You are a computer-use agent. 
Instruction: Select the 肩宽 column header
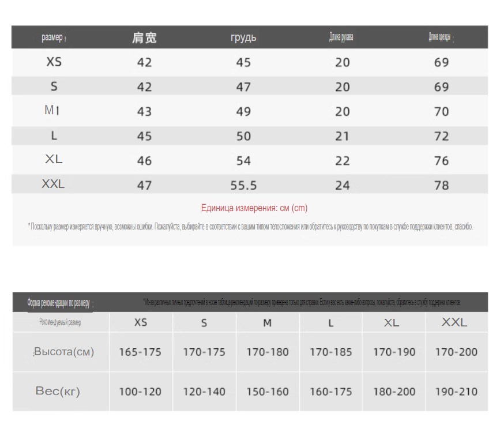pyautogui.click(x=144, y=37)
